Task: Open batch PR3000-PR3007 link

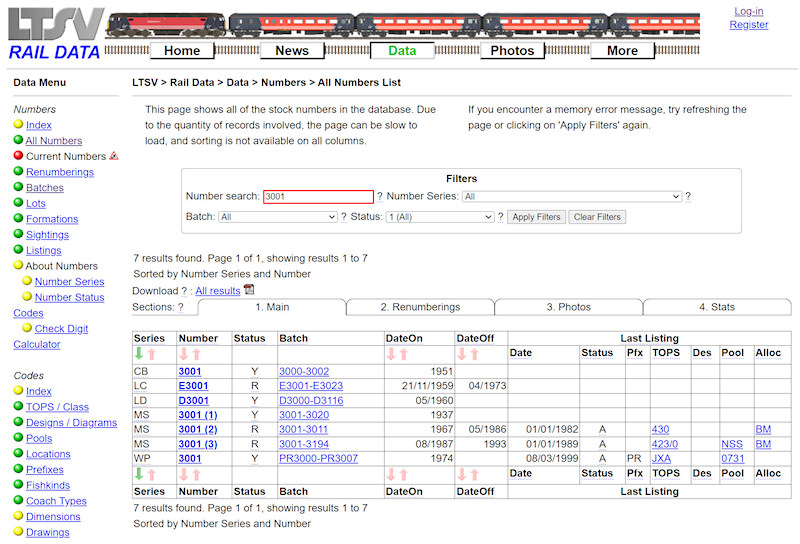Action: tap(318, 458)
